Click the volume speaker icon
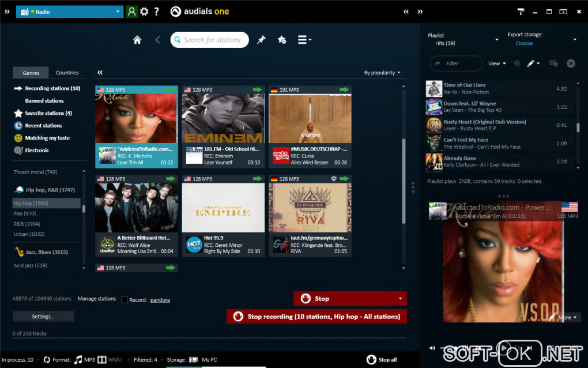This screenshot has width=588, height=368. (x=432, y=348)
